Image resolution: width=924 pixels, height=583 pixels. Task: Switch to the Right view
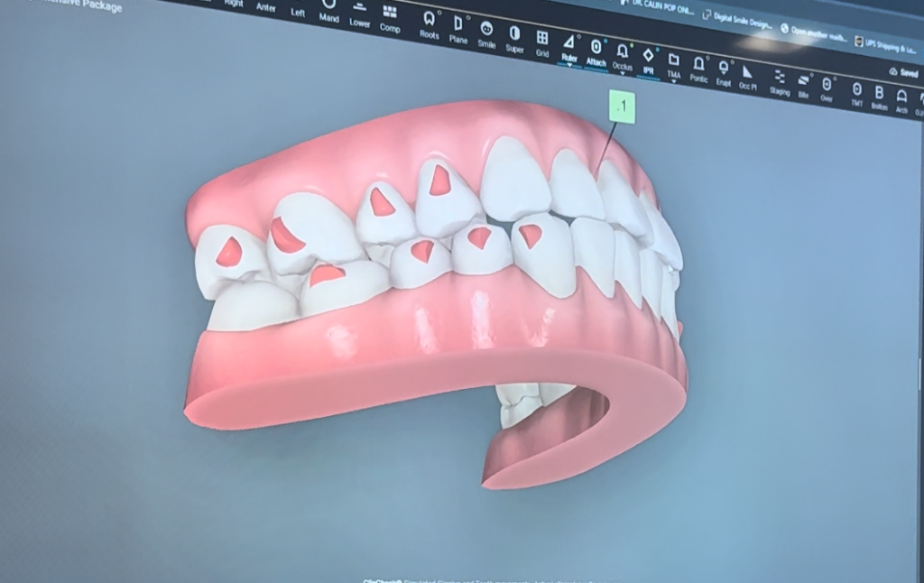pos(234,3)
